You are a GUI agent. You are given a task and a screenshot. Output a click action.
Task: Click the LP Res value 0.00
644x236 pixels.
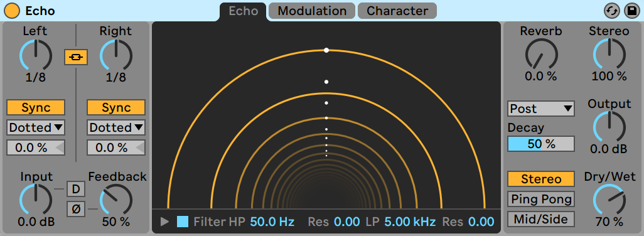click(481, 222)
